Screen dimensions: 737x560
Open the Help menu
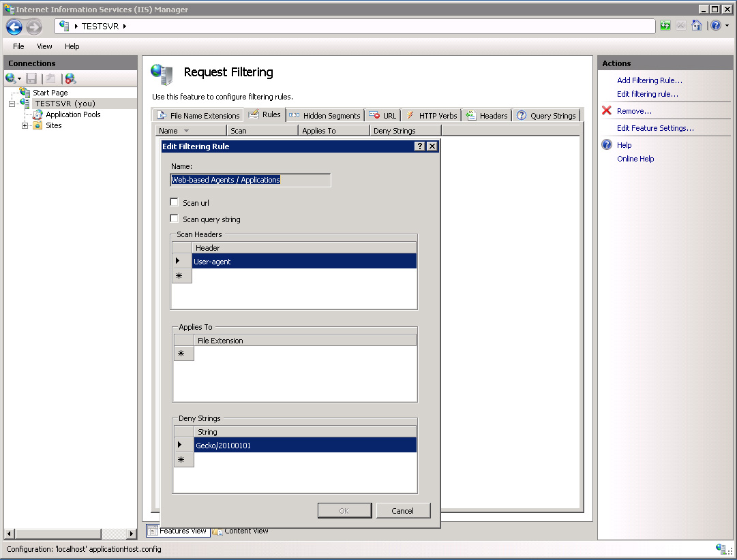click(x=72, y=46)
